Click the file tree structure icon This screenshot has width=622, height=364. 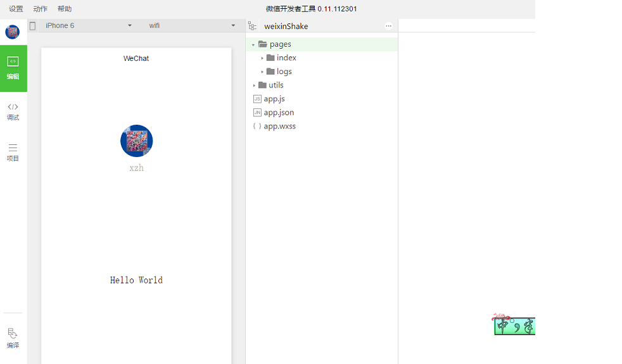(252, 26)
